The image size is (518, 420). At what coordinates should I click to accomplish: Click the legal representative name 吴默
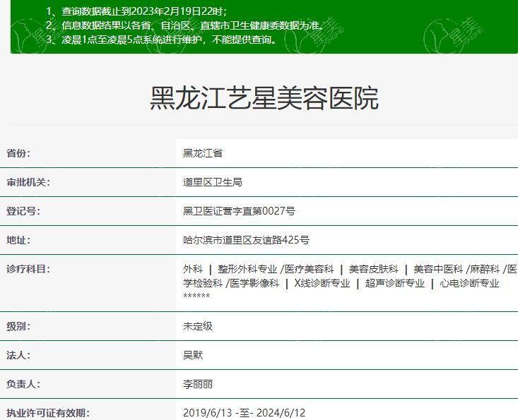(193, 355)
